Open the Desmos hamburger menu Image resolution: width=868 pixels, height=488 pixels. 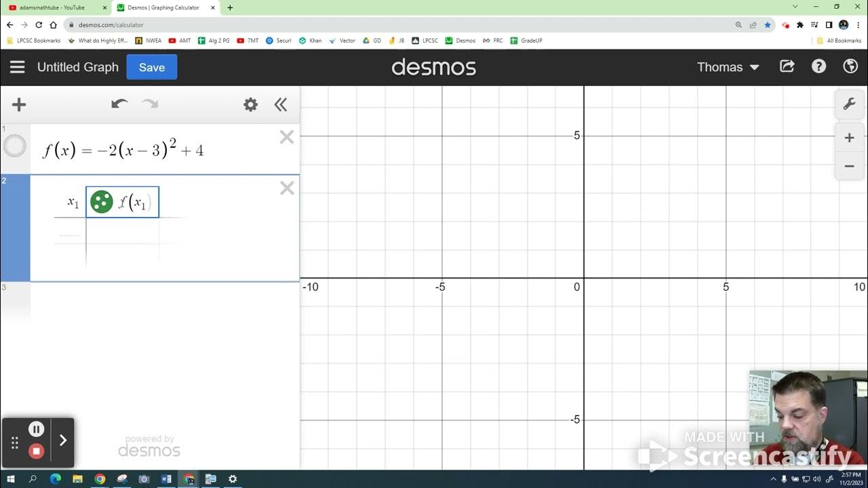click(18, 67)
